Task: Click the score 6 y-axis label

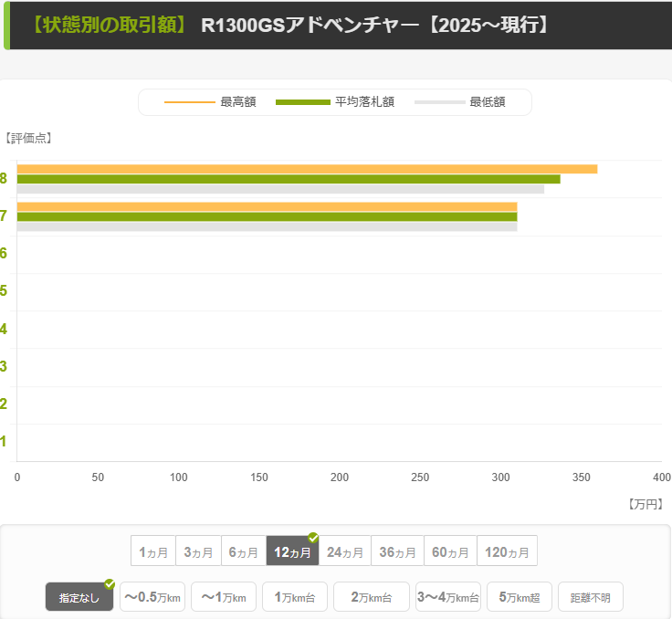Action: coord(4,253)
